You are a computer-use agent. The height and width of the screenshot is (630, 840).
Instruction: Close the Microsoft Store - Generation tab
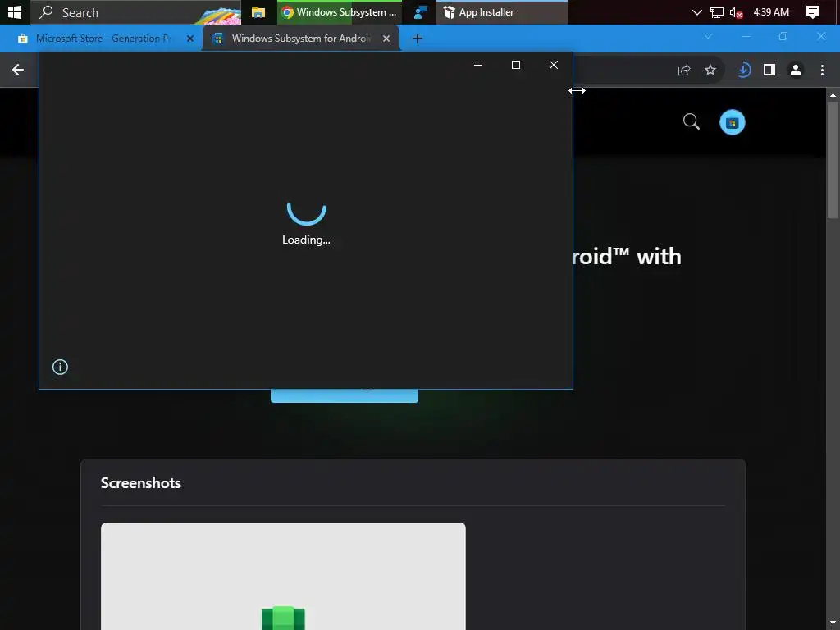(x=189, y=39)
